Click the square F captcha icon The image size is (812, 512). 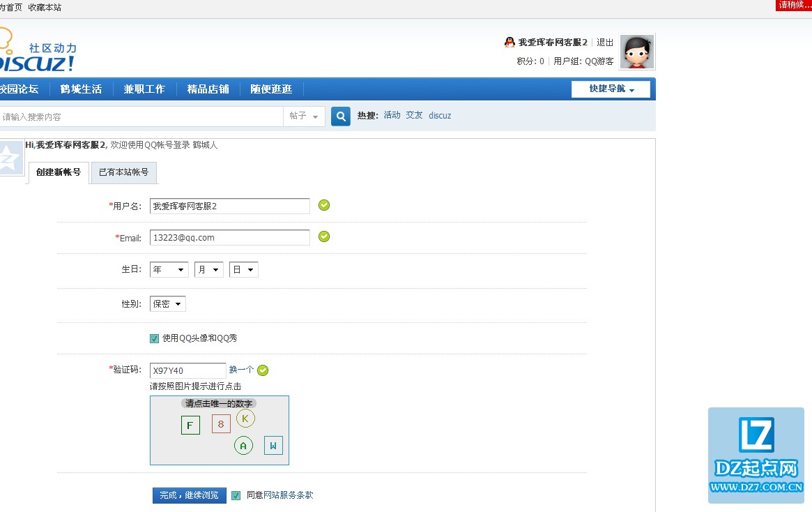point(190,425)
